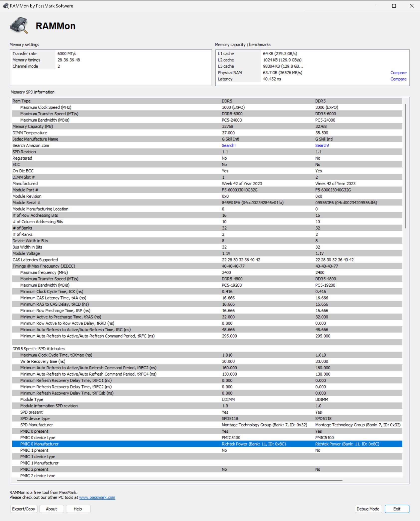Click the horizontal scrollbar of the SPD list
This screenshot has height=521, width=420.
[x=179, y=480]
